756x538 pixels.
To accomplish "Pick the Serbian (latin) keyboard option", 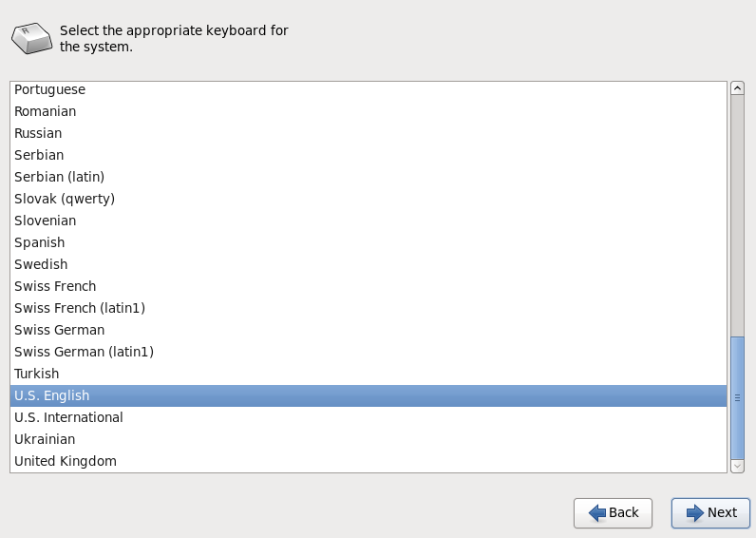I will (x=369, y=177).
